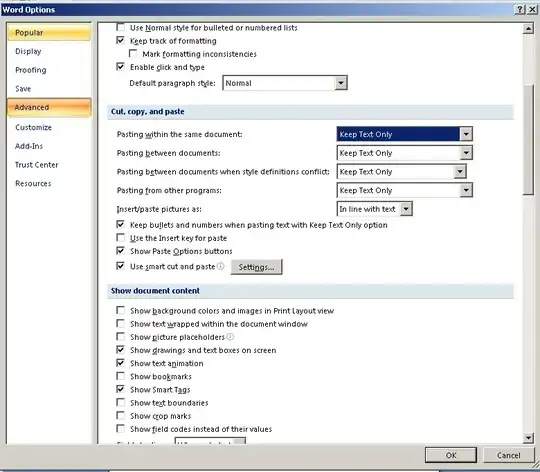Image resolution: width=540 pixels, height=472 pixels.
Task: Go to the Save category
Action: (x=49, y=88)
